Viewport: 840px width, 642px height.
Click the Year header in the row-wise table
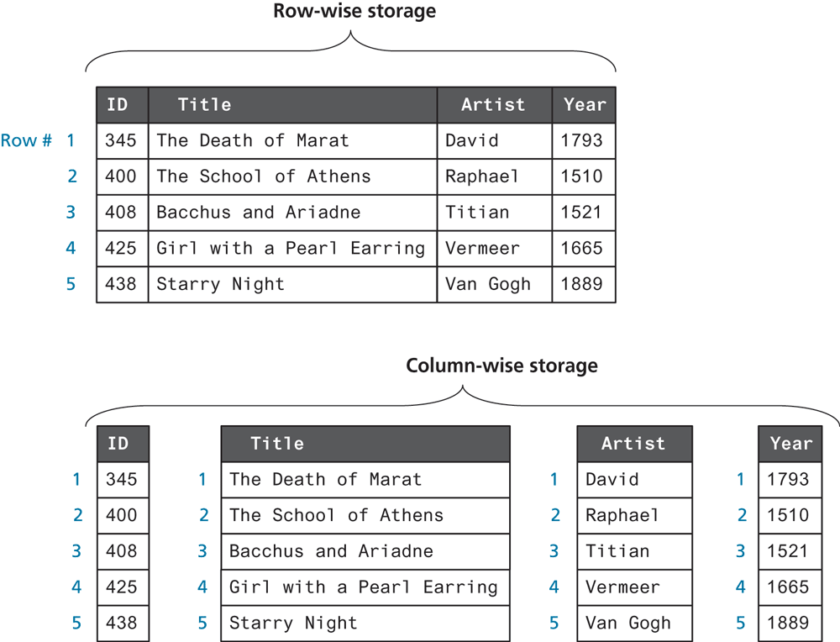584,105
